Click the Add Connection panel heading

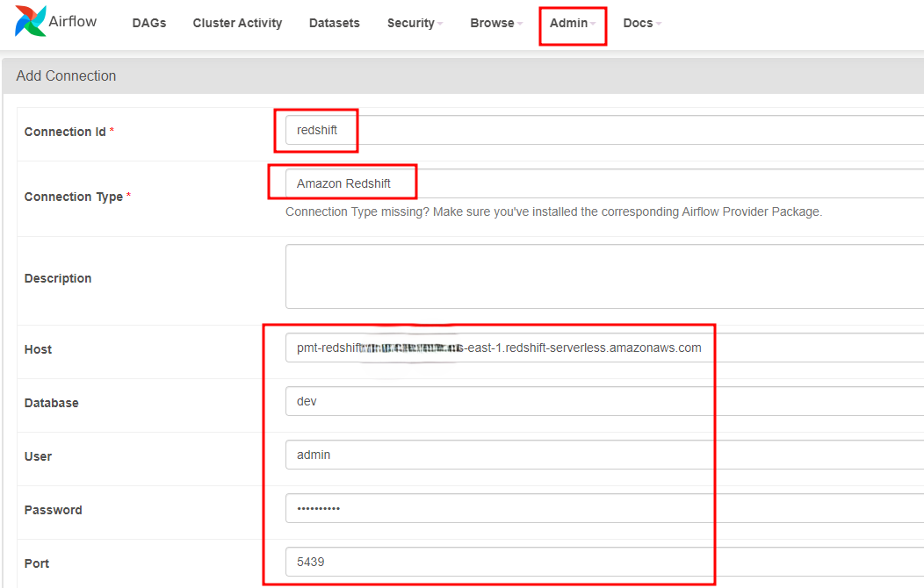point(66,76)
